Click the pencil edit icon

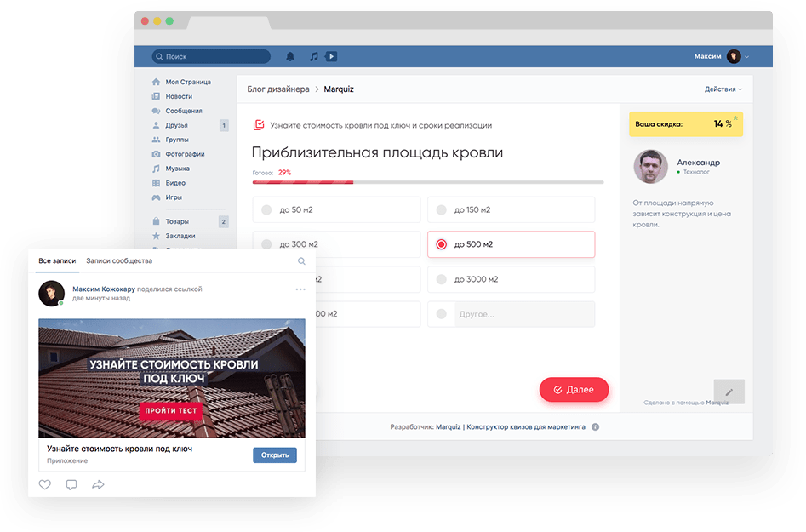729,392
